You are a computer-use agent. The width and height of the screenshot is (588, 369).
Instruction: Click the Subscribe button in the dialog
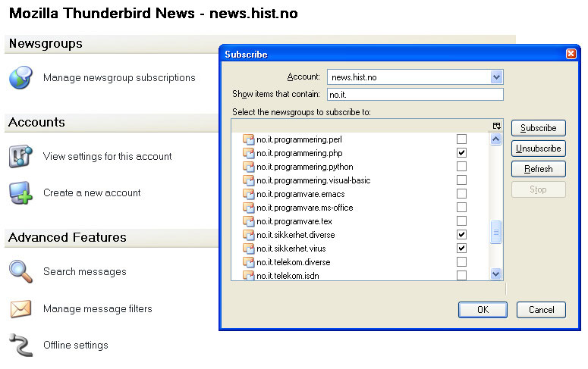pos(538,128)
